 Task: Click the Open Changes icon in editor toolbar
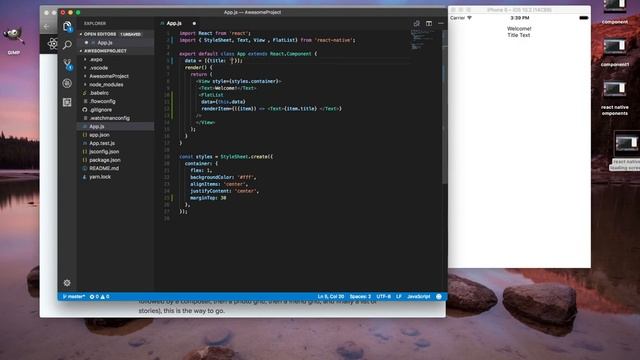[416, 24]
